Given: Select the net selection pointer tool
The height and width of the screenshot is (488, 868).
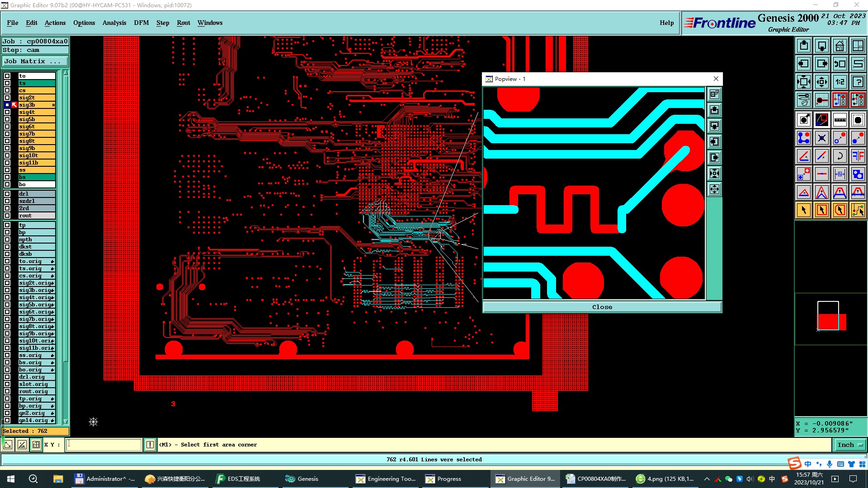Looking at the screenshot, I should point(858,210).
